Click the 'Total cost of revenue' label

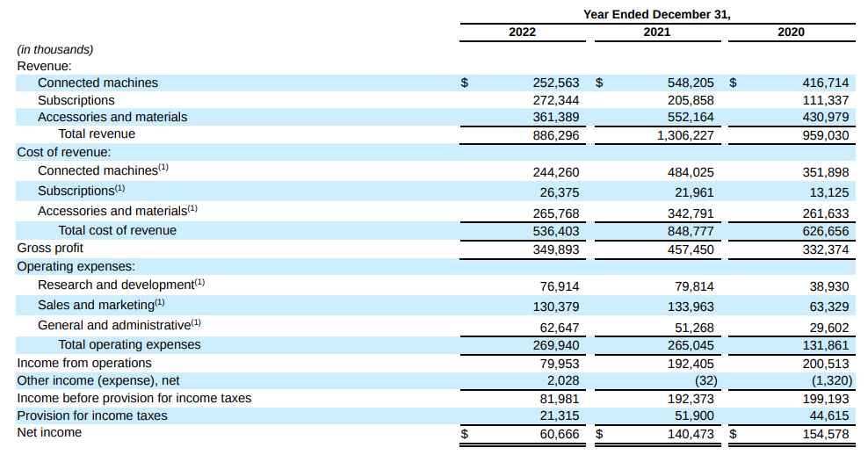tap(118, 230)
